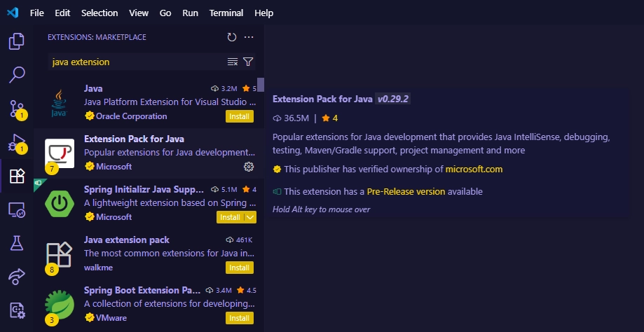Open the Source Control view icon

point(17,109)
